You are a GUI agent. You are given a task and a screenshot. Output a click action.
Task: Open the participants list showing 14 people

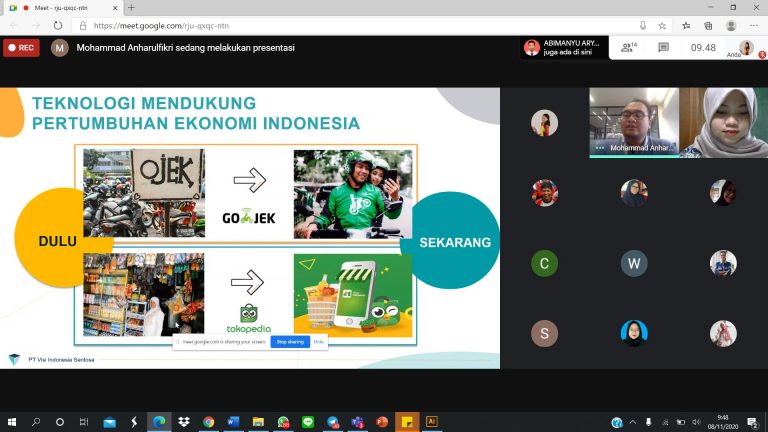pyautogui.click(x=629, y=48)
